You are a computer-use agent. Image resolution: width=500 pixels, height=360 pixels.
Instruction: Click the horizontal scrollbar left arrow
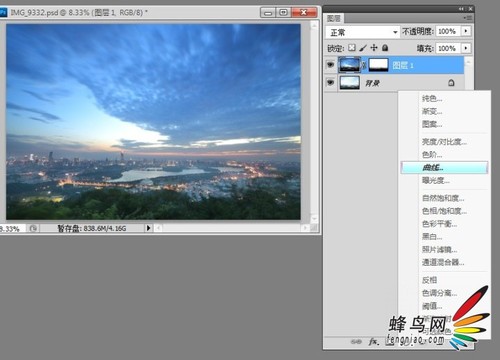point(159,228)
